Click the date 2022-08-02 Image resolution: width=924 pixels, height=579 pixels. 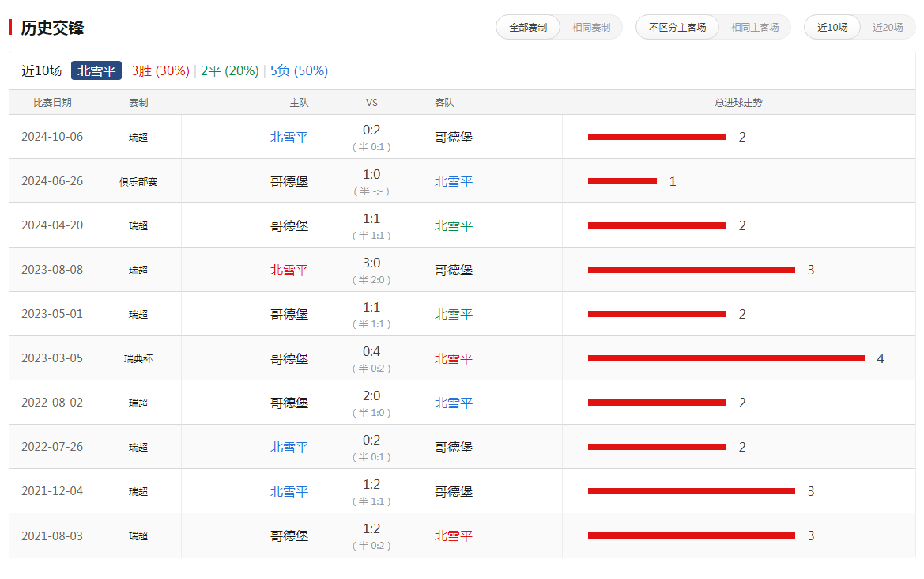point(52,403)
